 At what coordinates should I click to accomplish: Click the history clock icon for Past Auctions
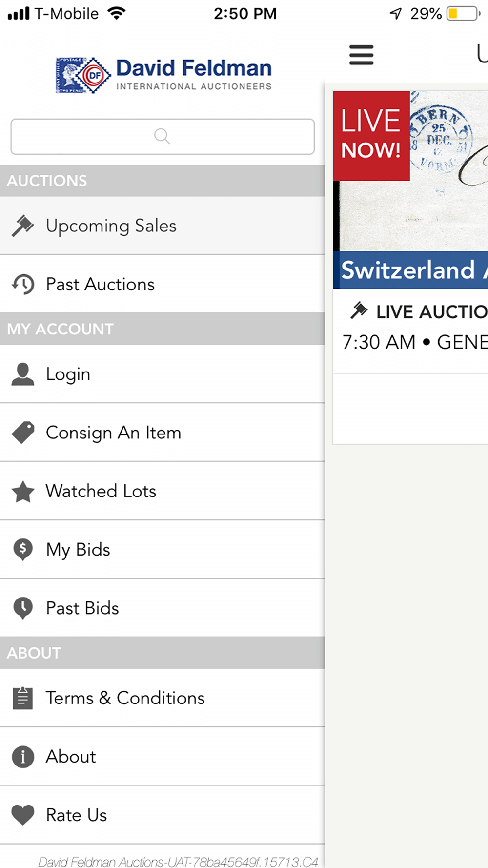point(23,284)
